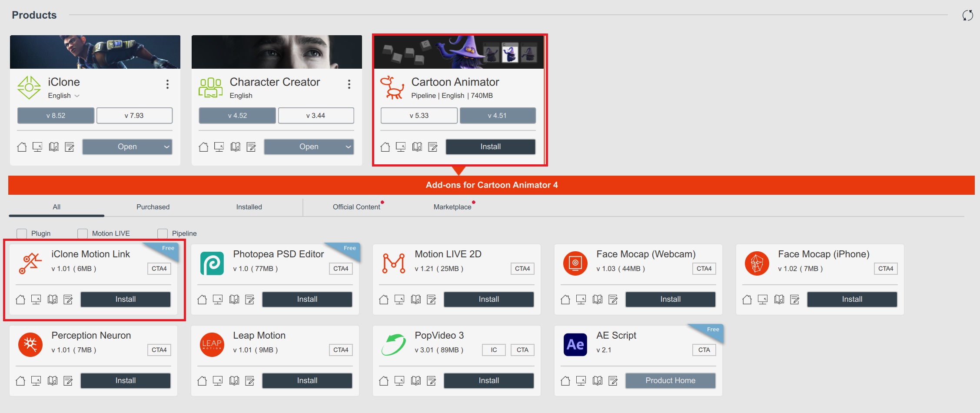Image resolution: width=980 pixels, height=413 pixels.
Task: Click the Leap Motion logo
Action: click(x=212, y=345)
